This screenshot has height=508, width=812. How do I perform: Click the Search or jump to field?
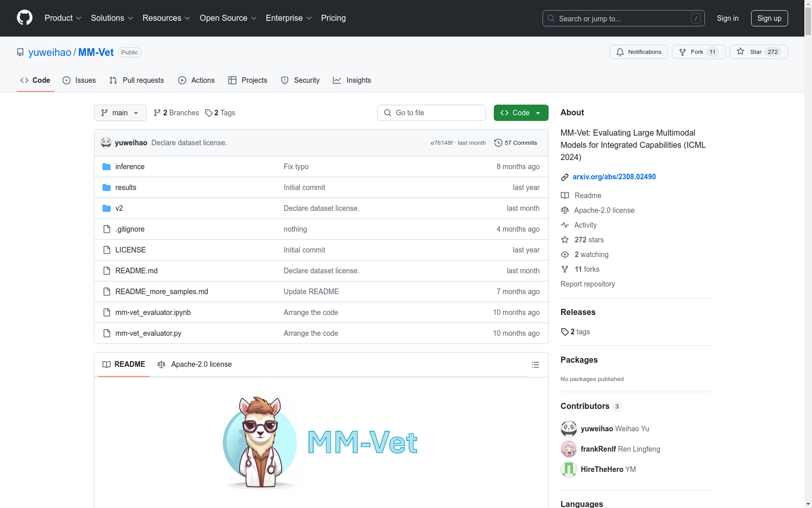pos(624,18)
